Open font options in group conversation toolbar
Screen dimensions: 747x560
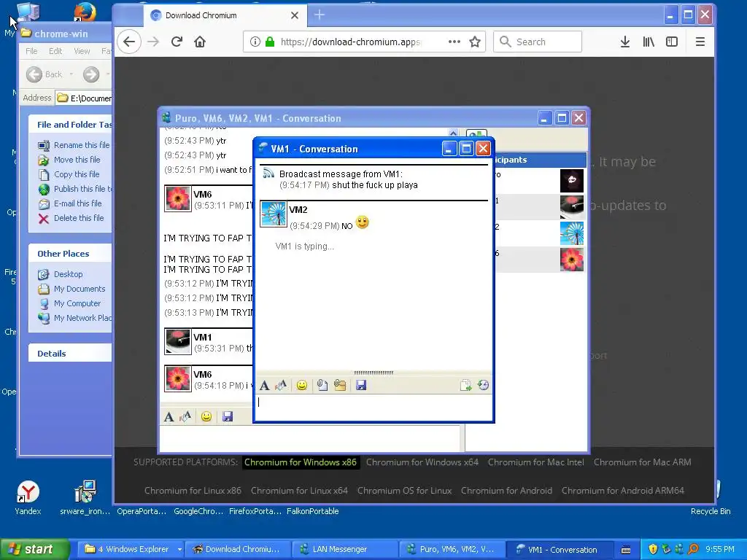pyautogui.click(x=169, y=416)
